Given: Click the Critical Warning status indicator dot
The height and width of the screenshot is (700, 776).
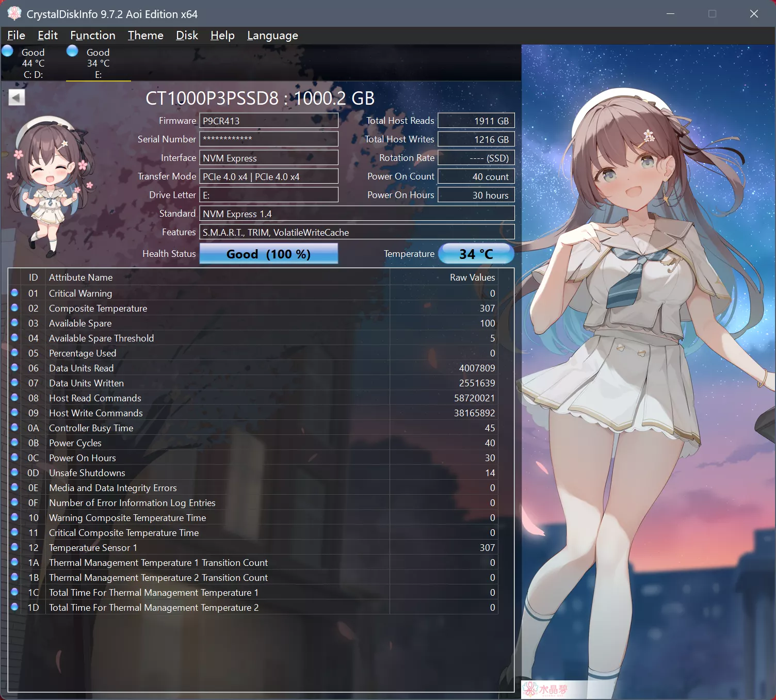Looking at the screenshot, I should (15, 293).
